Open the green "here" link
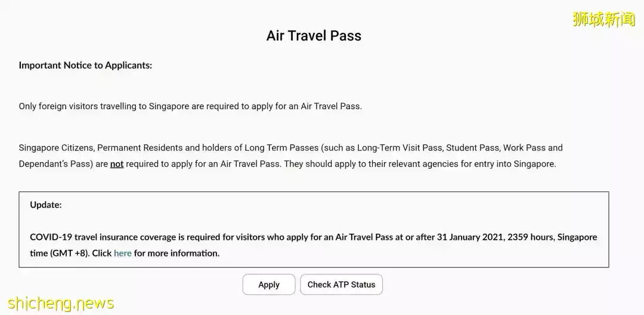Image resolution: width=644 pixels, height=315 pixels. click(123, 253)
